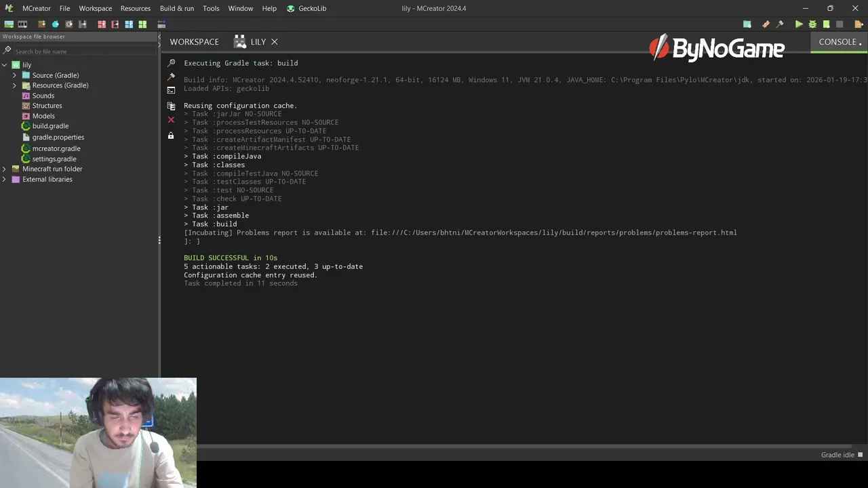This screenshot has width=868, height=488.
Task: Run the client with green play icon
Action: 799,24
